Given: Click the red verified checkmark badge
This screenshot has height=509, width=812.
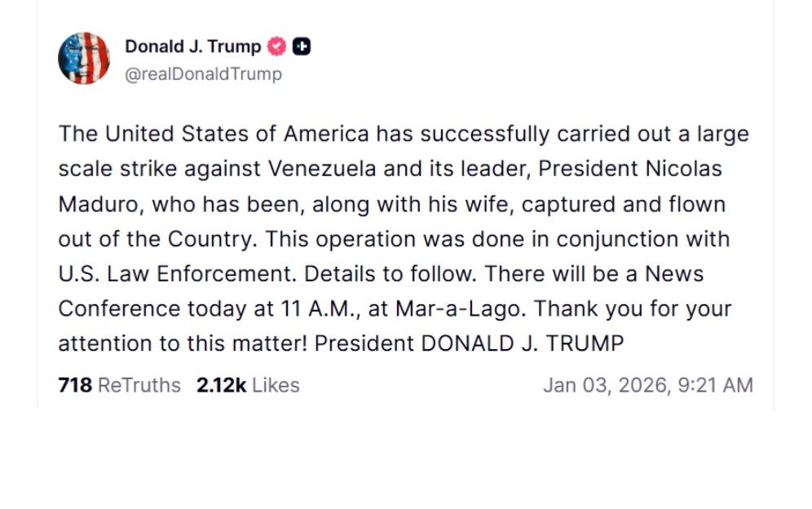Looking at the screenshot, I should point(278,46).
